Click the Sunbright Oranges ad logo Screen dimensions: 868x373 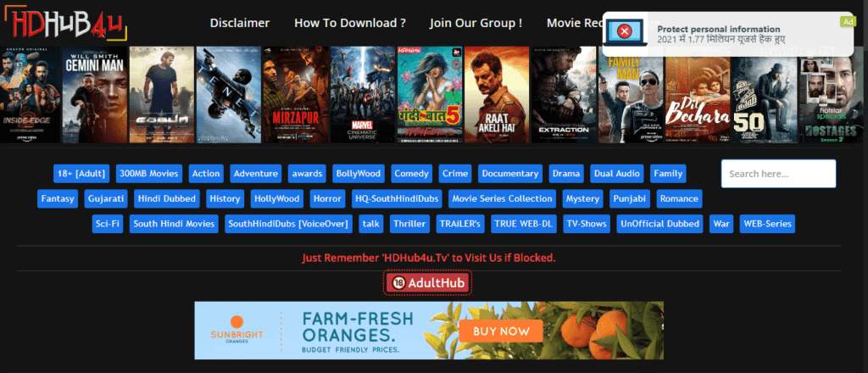(237, 331)
